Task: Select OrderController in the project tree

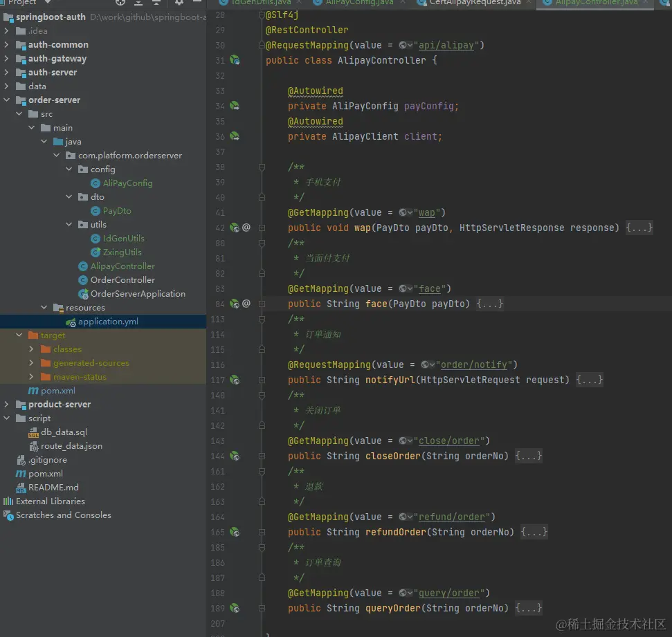Action: click(x=122, y=279)
